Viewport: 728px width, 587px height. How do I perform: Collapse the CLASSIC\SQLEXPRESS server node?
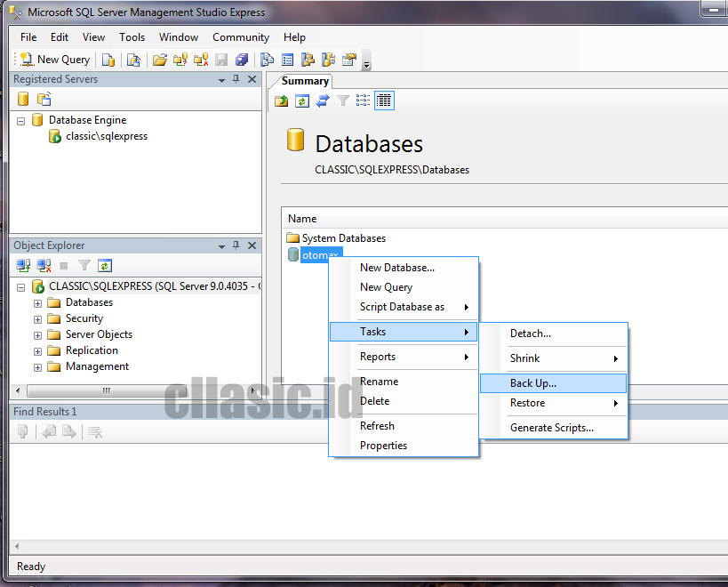pos(21,287)
